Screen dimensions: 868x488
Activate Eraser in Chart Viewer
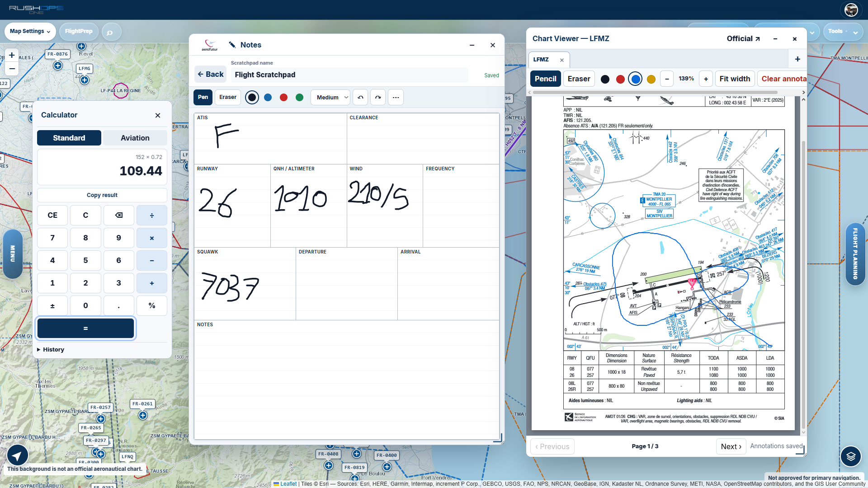579,79
